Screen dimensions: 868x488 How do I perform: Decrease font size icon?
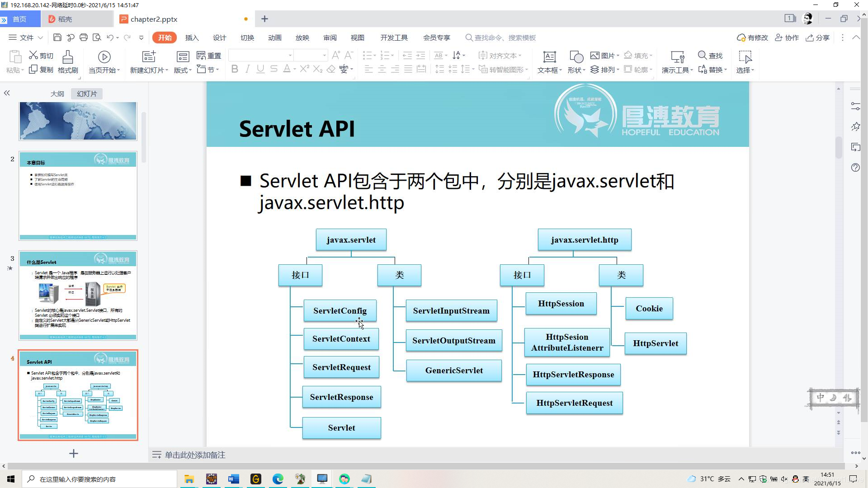[349, 55]
